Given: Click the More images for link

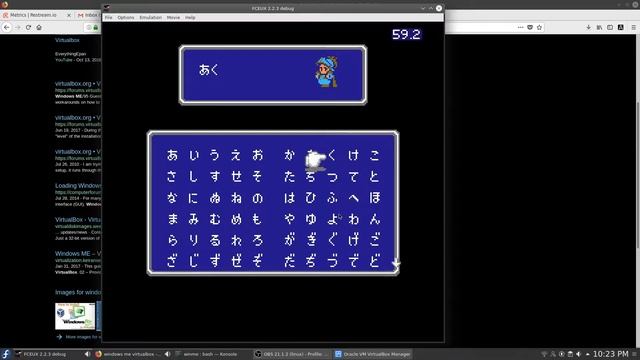Looking at the screenshot, I should tap(81, 337).
